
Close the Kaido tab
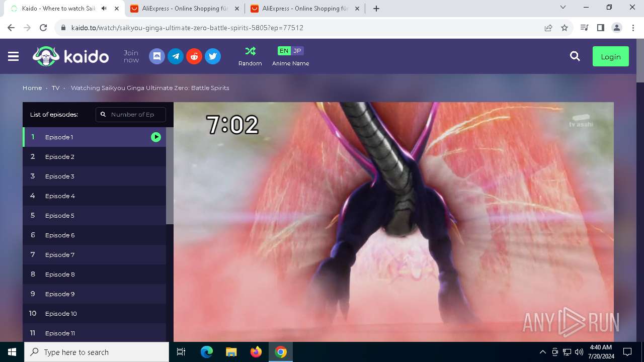point(117,9)
